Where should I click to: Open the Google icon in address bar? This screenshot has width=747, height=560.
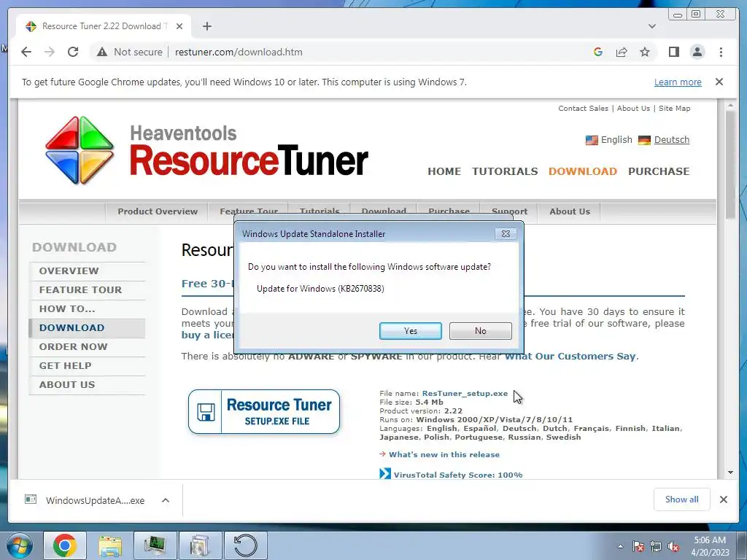pos(598,52)
